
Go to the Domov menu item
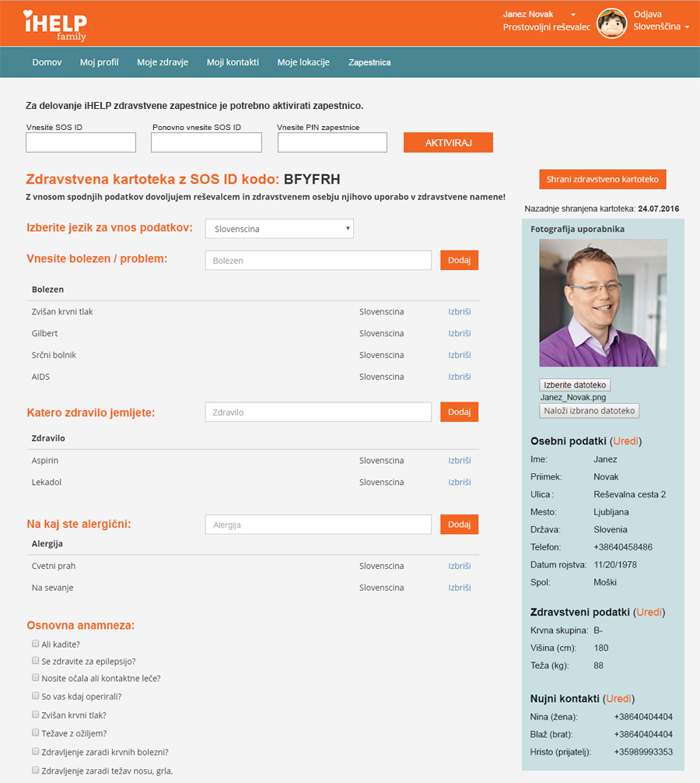pyautogui.click(x=47, y=62)
